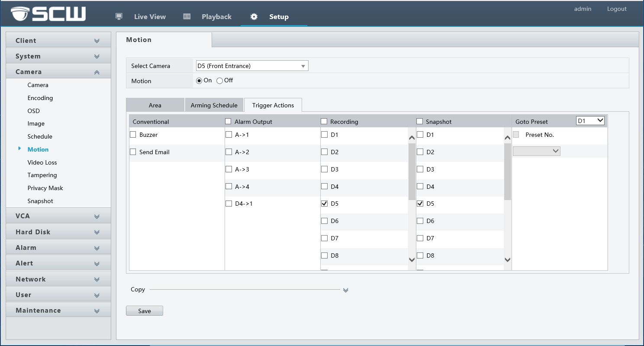This screenshot has width=644, height=346.
Task: Click the Live View monitor icon
Action: 119,16
